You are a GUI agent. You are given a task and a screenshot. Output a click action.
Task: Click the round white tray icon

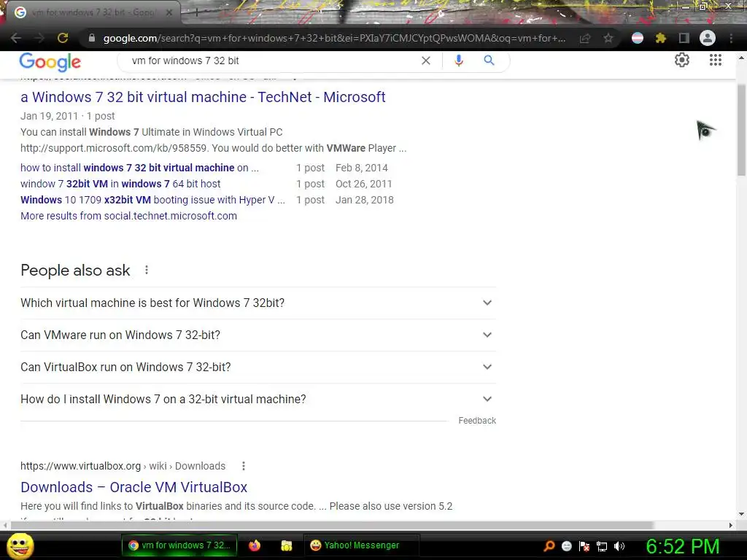566,546
